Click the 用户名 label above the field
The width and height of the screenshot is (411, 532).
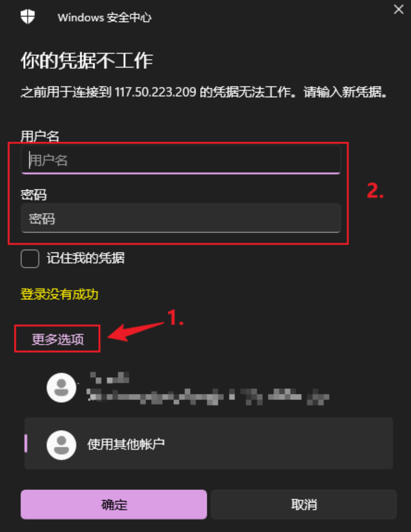click(x=40, y=136)
